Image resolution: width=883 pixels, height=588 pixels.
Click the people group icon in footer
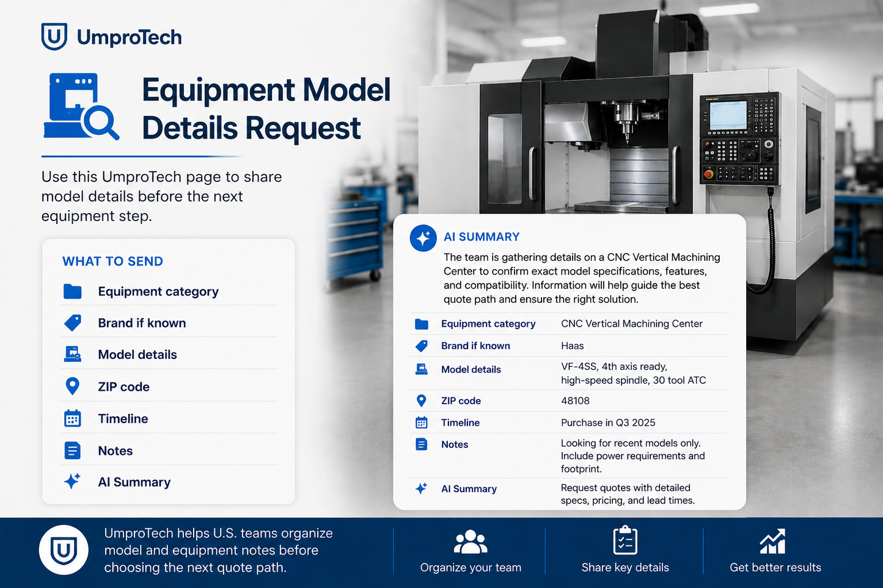[x=471, y=542]
